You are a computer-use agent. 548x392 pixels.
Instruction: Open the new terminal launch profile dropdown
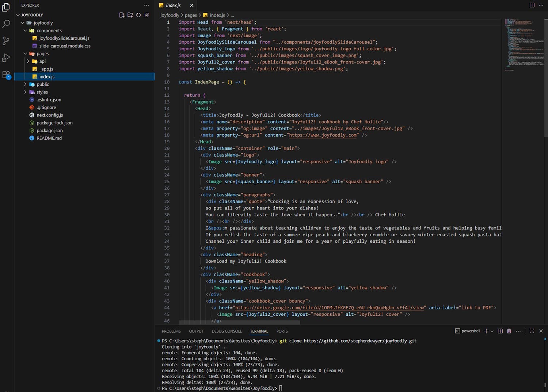tap(492, 331)
